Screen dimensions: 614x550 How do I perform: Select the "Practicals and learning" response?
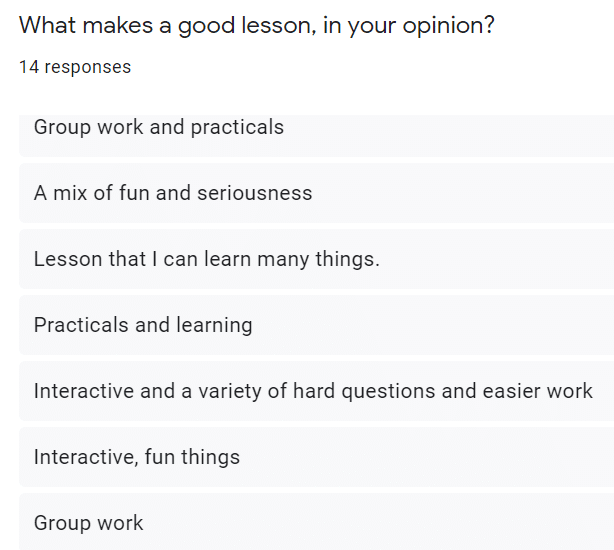143,325
